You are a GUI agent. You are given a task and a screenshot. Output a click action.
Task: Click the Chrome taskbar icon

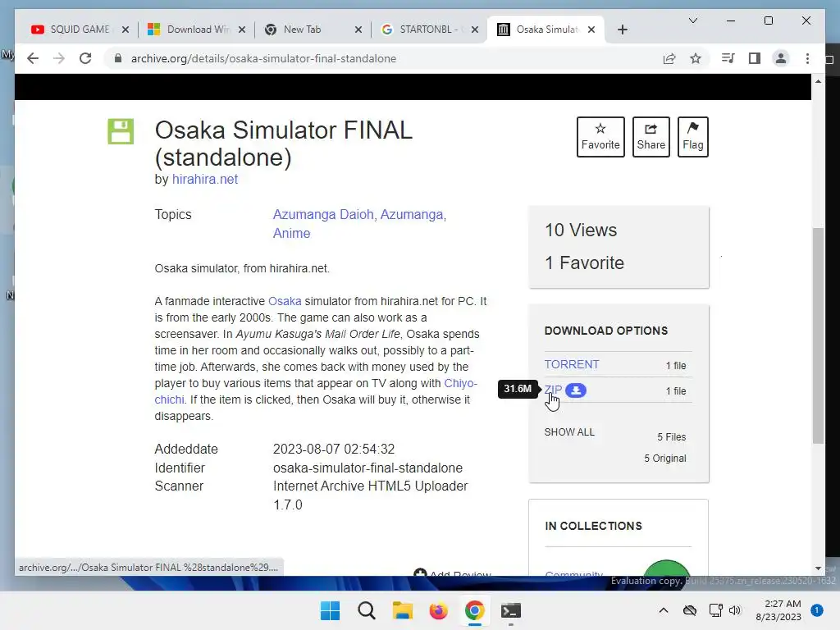(475, 610)
